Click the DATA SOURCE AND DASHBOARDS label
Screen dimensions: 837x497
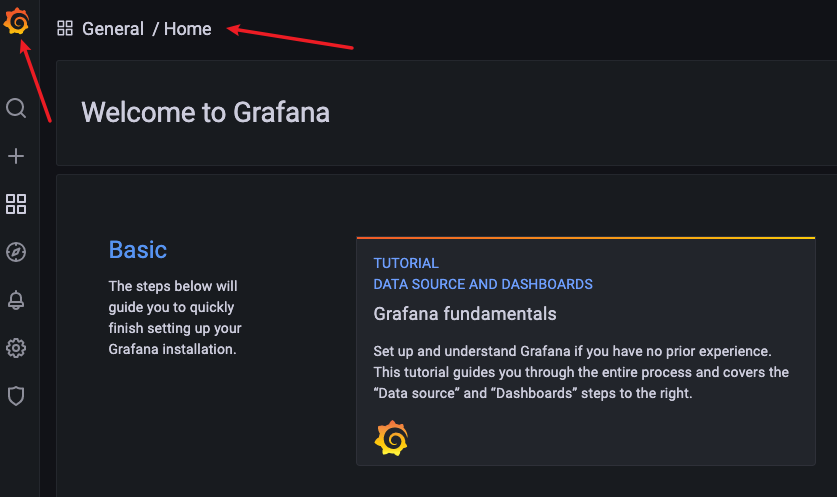pyautogui.click(x=483, y=284)
